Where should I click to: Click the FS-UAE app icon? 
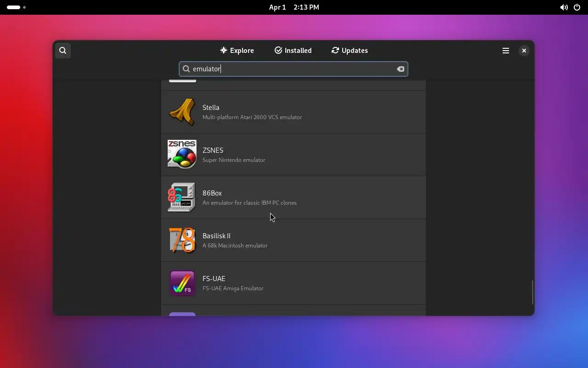[182, 283]
